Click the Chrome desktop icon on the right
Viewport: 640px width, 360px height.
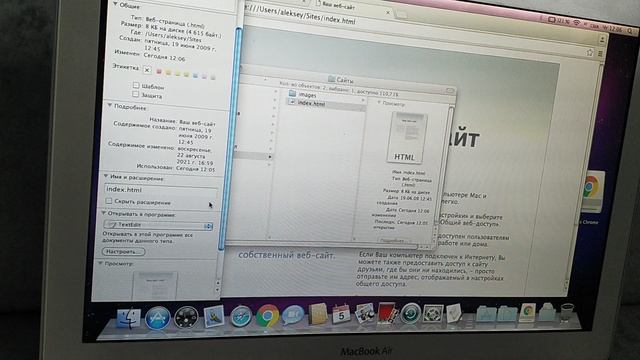[590, 192]
